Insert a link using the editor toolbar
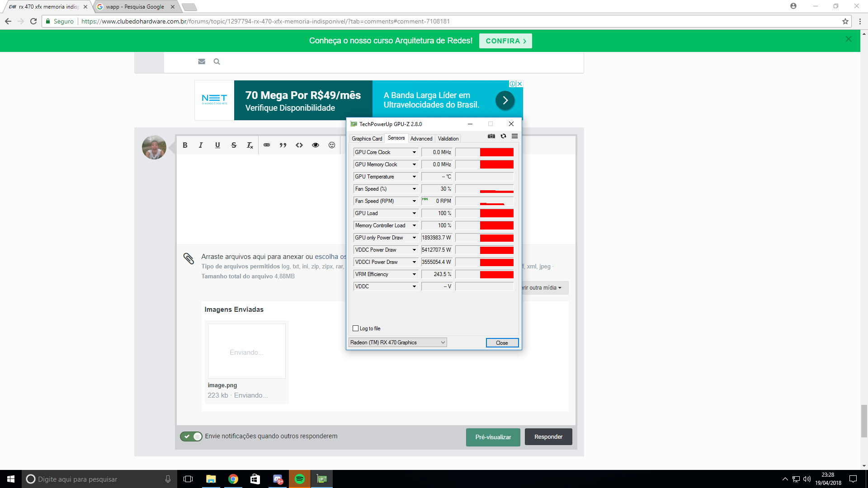The height and width of the screenshot is (488, 868). click(267, 145)
